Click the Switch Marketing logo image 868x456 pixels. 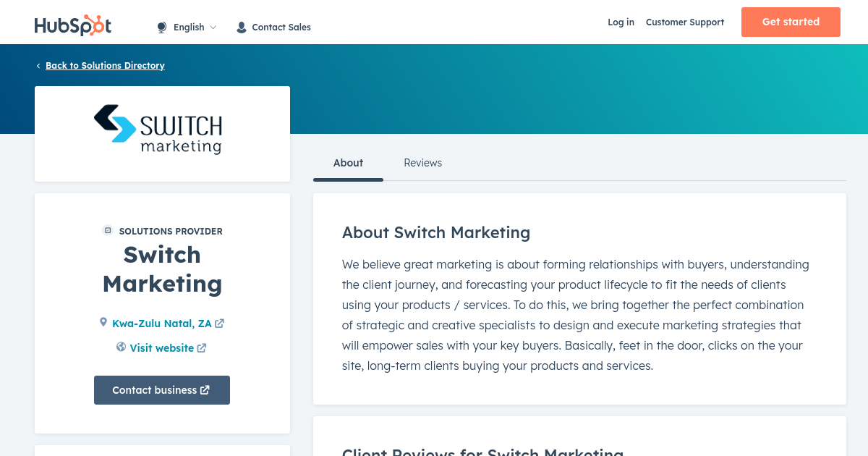(158, 130)
